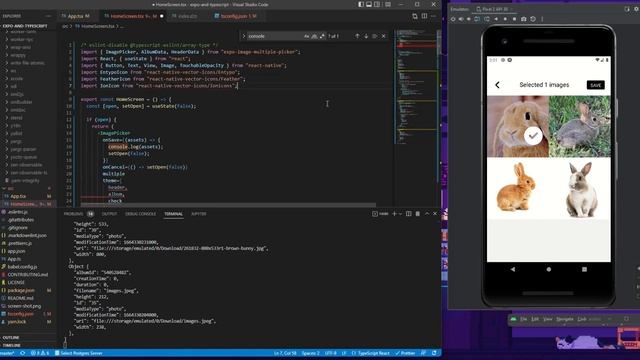The height and width of the screenshot is (360, 640).
Task: Tap Android Home navigation button
Action: pyautogui.click(x=549, y=269)
